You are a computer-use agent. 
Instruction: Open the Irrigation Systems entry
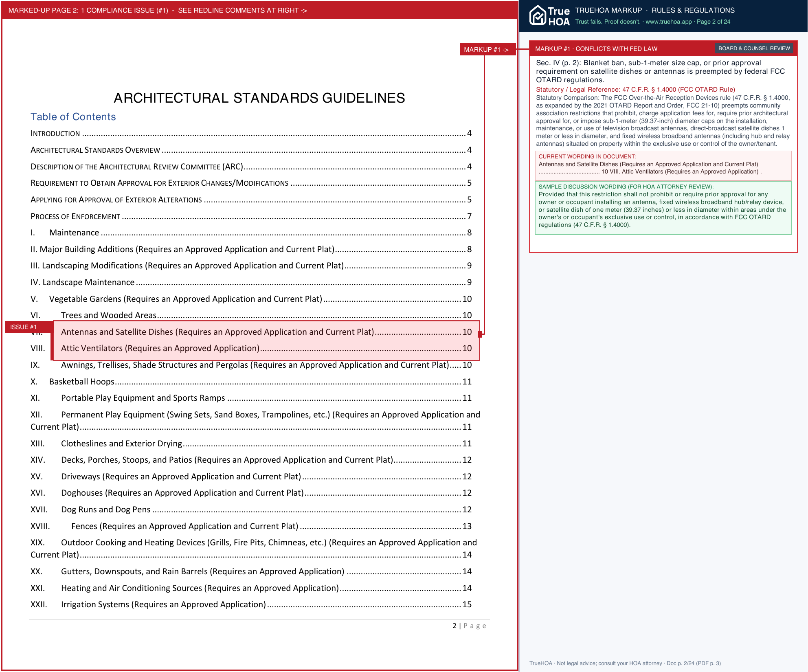[251, 604]
